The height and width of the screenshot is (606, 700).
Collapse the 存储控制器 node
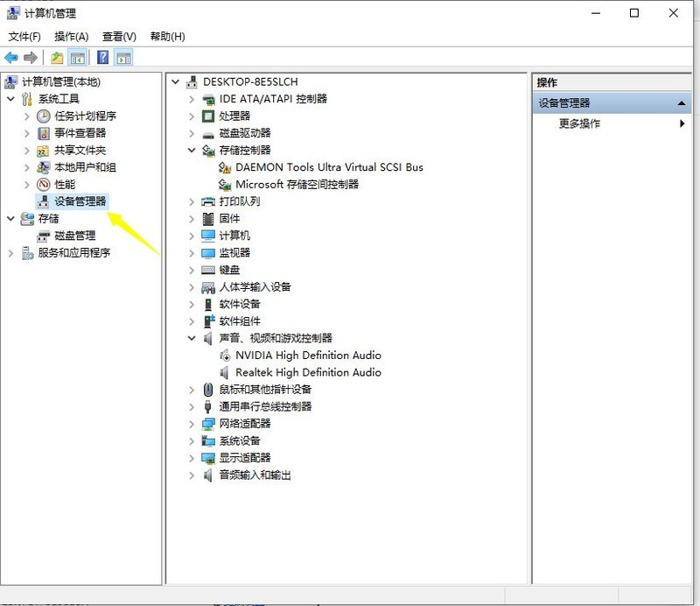(x=192, y=150)
